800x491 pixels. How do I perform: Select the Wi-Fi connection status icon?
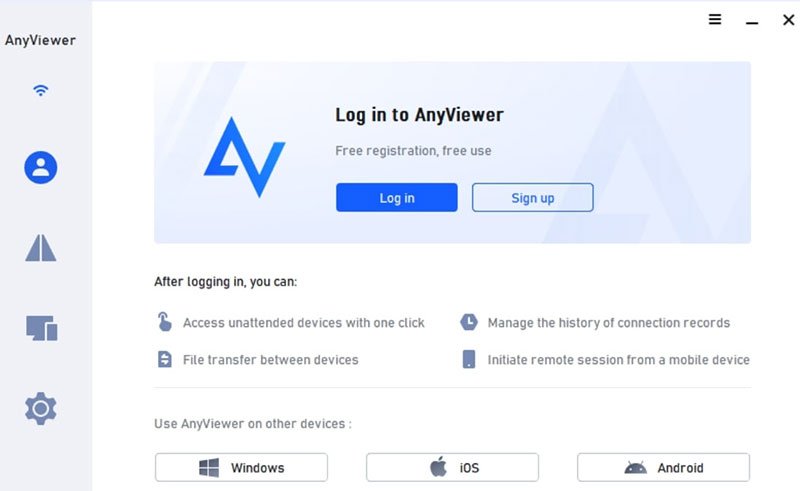click(x=40, y=90)
